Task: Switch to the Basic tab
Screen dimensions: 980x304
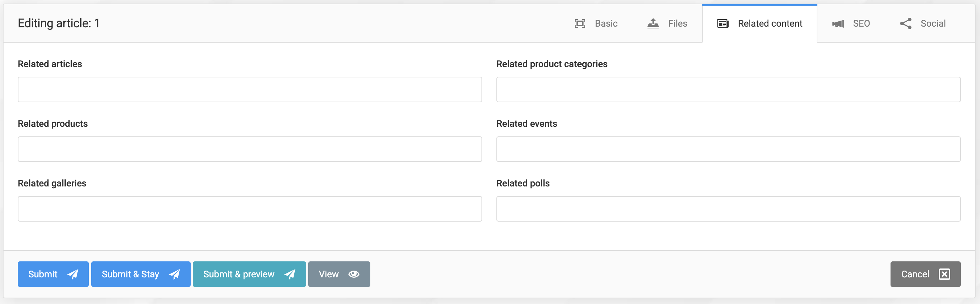Action: pyautogui.click(x=606, y=23)
